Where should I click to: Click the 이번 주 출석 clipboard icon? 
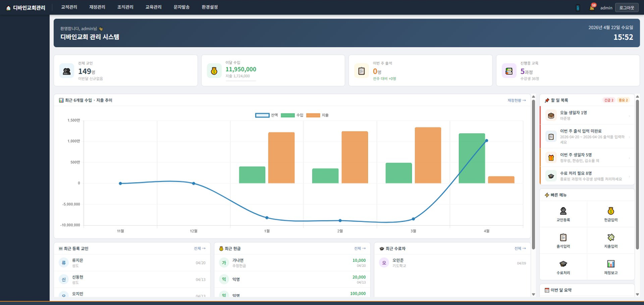(361, 71)
